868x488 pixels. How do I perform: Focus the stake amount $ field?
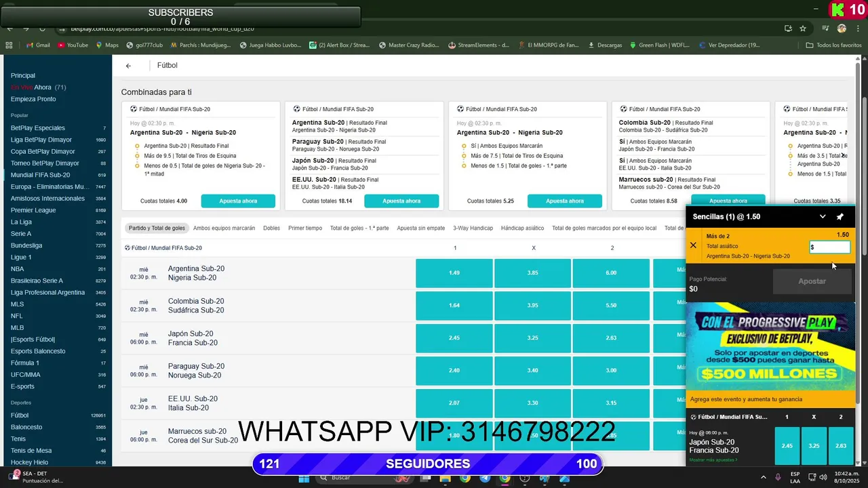(829, 247)
